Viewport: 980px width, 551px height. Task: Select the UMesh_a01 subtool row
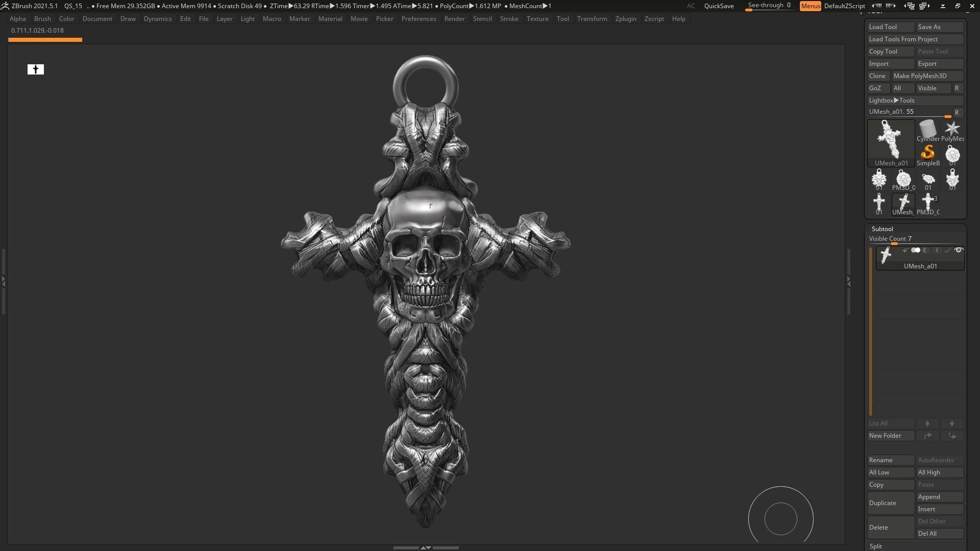[x=920, y=258]
